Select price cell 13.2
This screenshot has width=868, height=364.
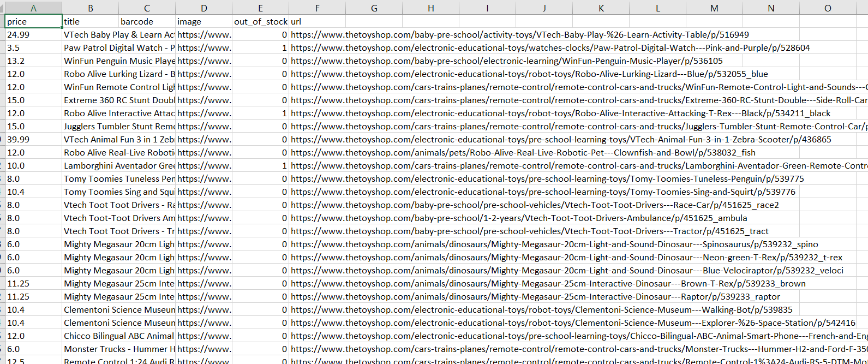point(34,61)
